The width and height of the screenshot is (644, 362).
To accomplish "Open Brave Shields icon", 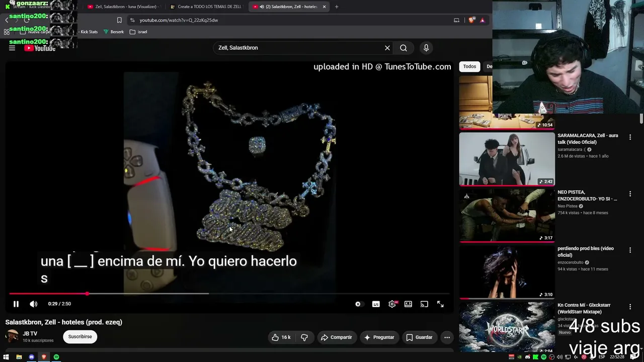I will click(x=471, y=20).
